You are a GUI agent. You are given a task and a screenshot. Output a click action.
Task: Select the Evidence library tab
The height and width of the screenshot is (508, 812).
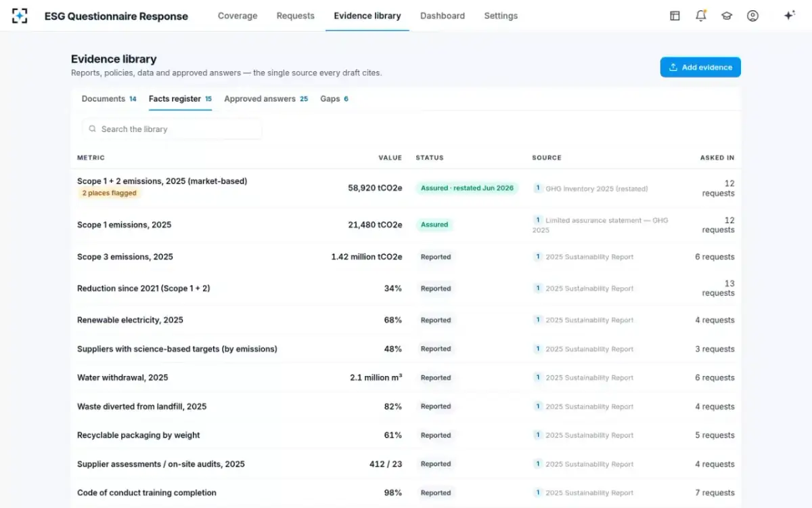pos(367,16)
